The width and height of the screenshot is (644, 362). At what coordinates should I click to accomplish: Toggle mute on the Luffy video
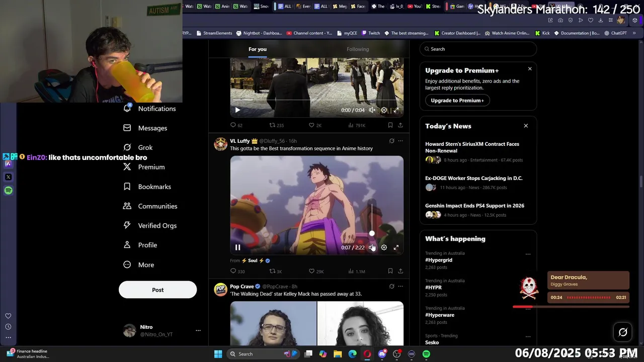pos(372,247)
